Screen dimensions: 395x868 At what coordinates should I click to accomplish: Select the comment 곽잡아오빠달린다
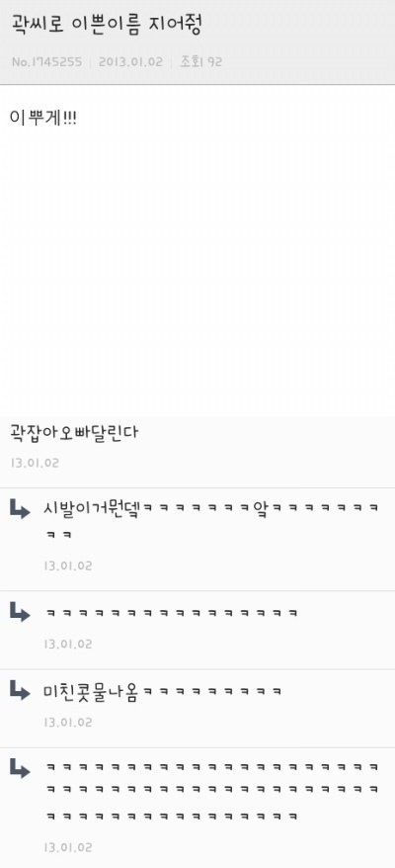click(74, 433)
